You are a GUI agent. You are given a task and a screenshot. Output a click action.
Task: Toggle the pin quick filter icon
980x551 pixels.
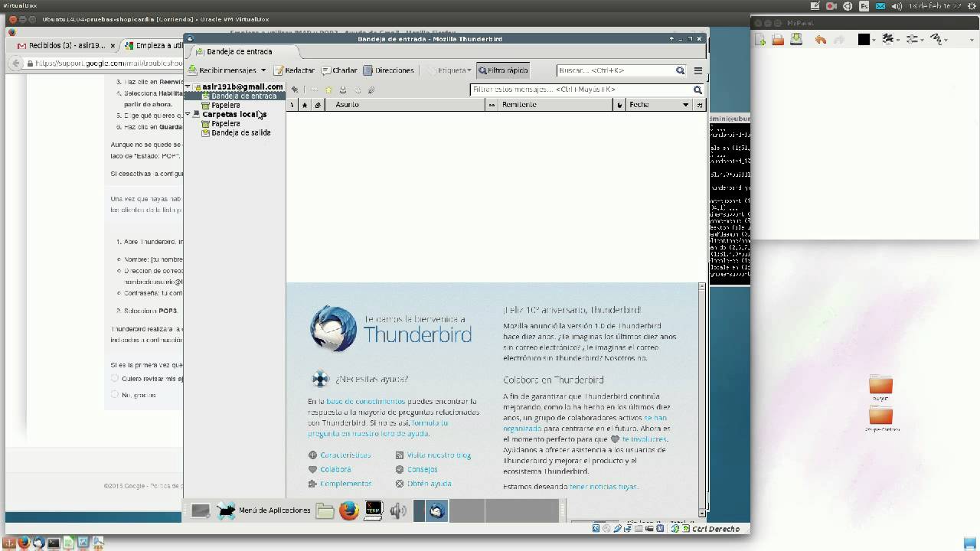(x=295, y=90)
